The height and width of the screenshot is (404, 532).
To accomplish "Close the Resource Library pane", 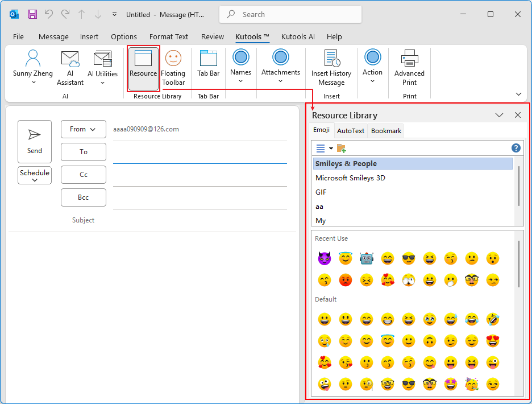I will click(518, 115).
